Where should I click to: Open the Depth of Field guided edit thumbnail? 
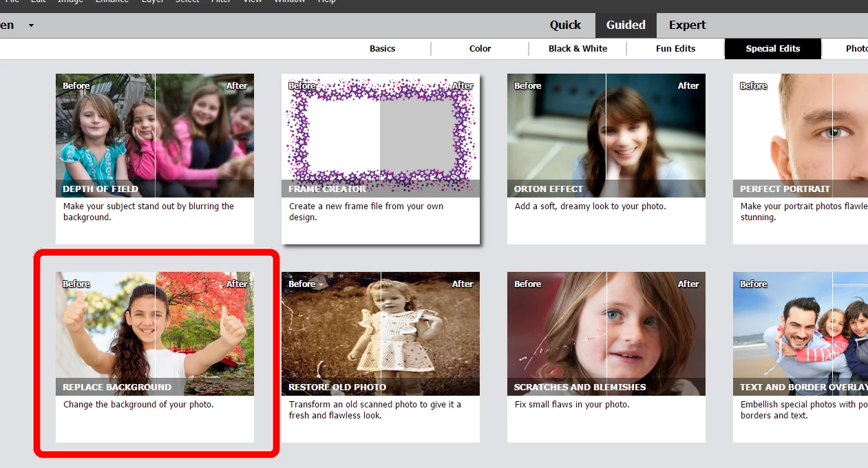click(x=155, y=136)
